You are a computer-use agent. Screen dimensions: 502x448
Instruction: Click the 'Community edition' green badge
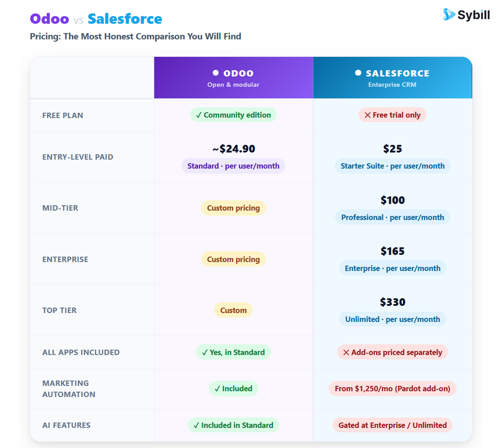(233, 115)
